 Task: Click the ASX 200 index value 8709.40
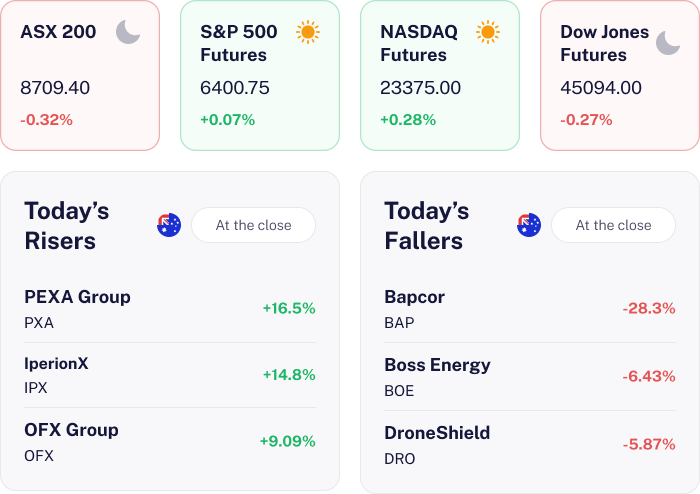tap(55, 88)
